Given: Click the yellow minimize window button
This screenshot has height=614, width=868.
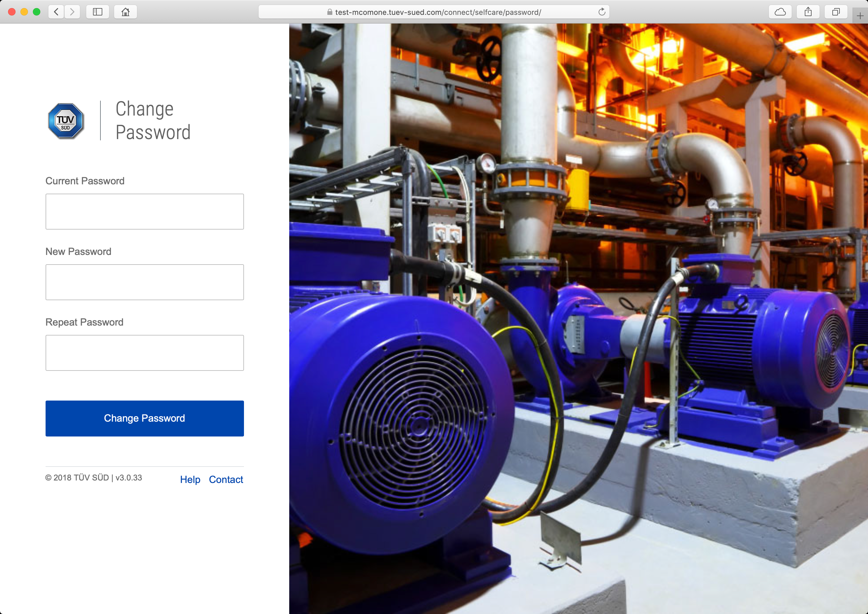Looking at the screenshot, I should tap(24, 12).
